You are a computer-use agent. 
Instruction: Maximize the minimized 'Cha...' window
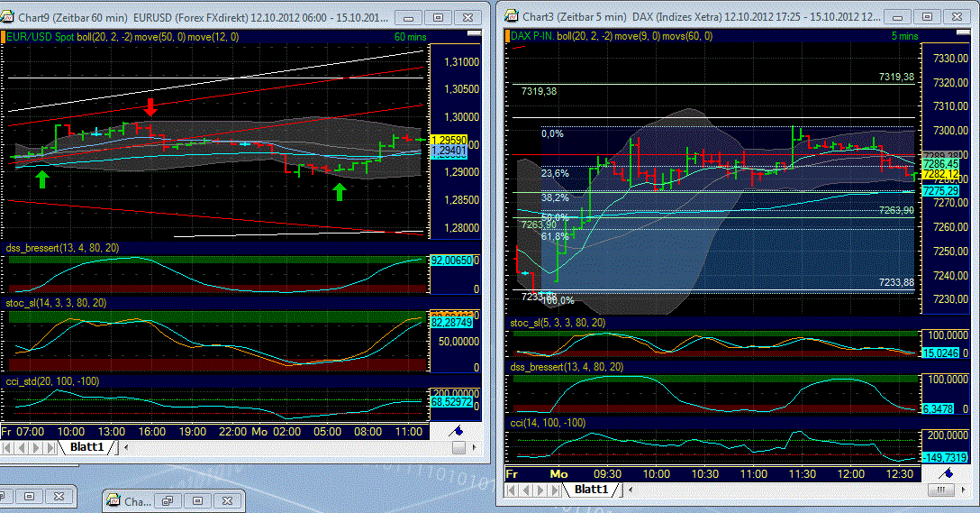point(197,500)
